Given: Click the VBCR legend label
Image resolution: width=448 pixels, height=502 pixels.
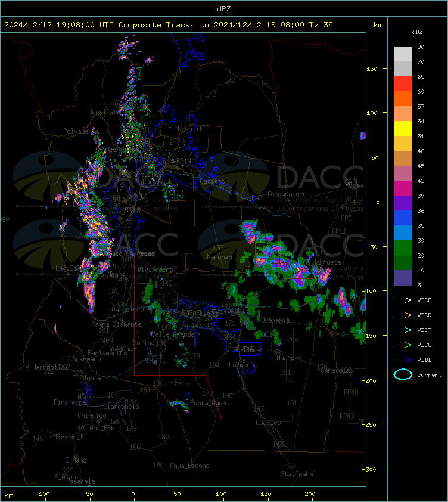Looking at the screenshot, I should point(424,315).
